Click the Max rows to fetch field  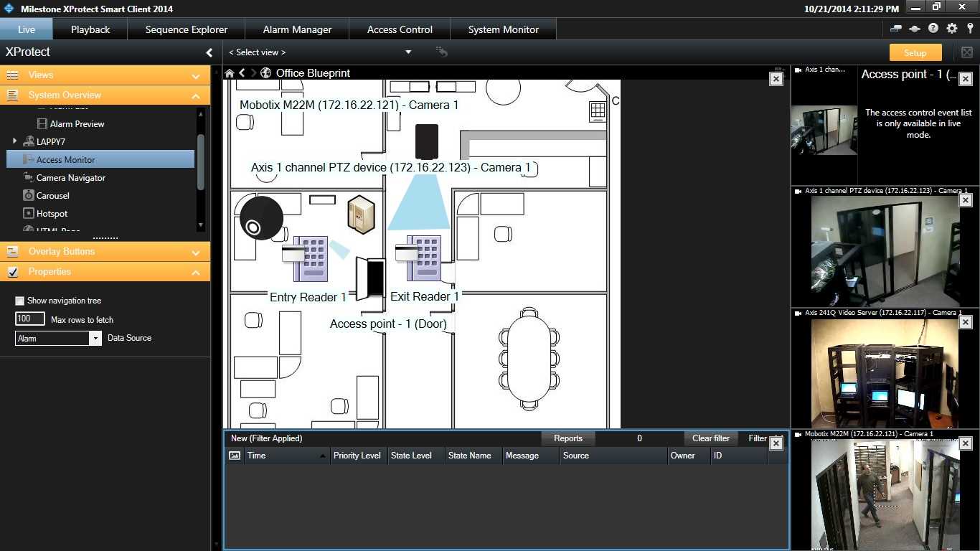(x=29, y=319)
